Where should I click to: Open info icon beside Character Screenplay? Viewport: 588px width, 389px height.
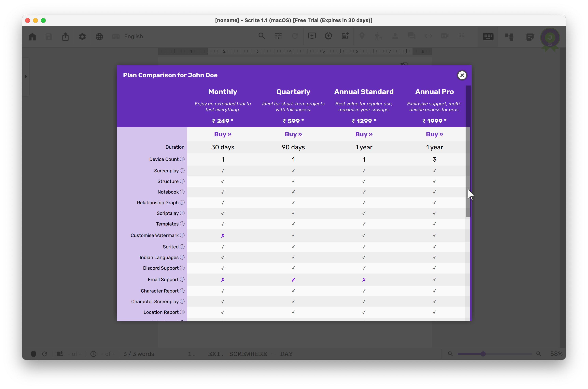coord(182,302)
